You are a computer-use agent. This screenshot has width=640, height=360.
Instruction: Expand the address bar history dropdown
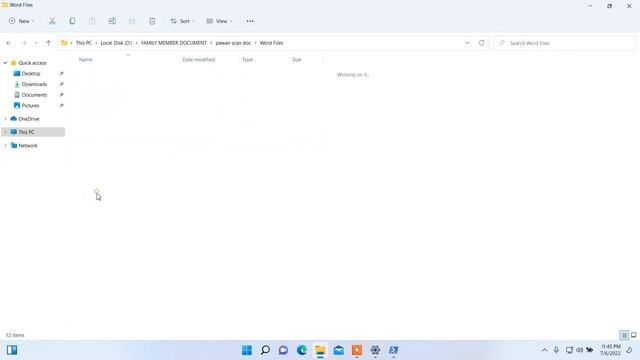click(467, 43)
